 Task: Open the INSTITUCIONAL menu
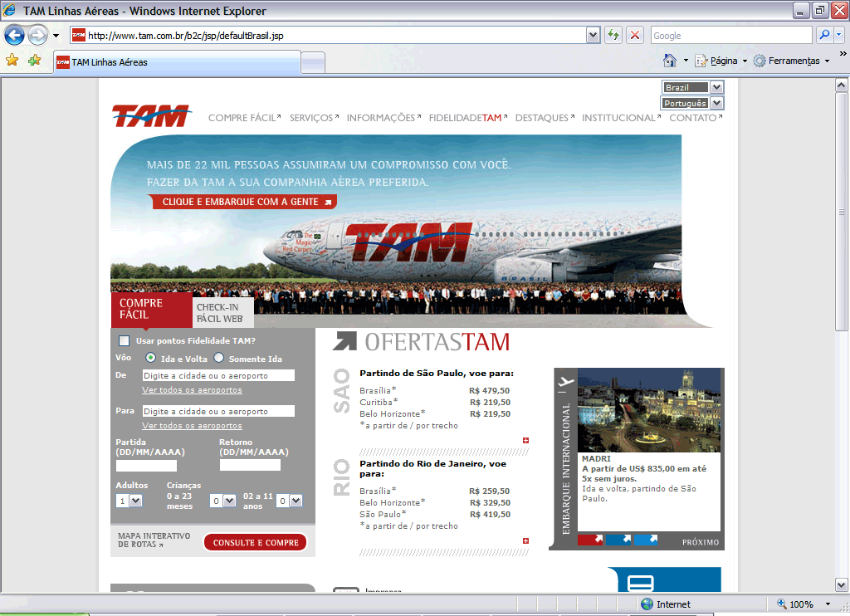point(621,118)
